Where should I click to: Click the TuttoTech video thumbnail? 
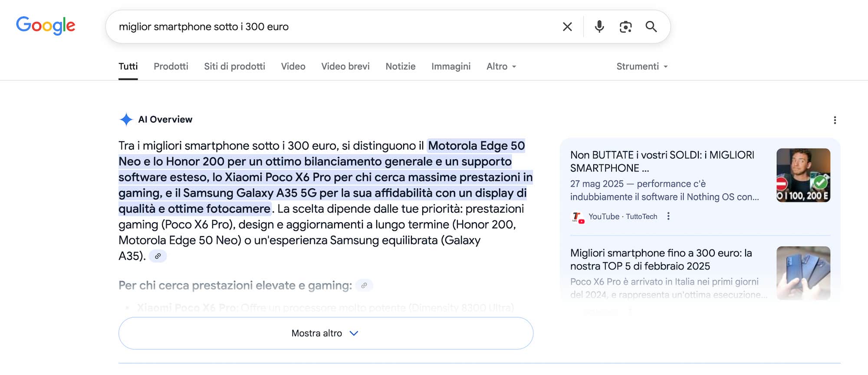pyautogui.click(x=803, y=175)
